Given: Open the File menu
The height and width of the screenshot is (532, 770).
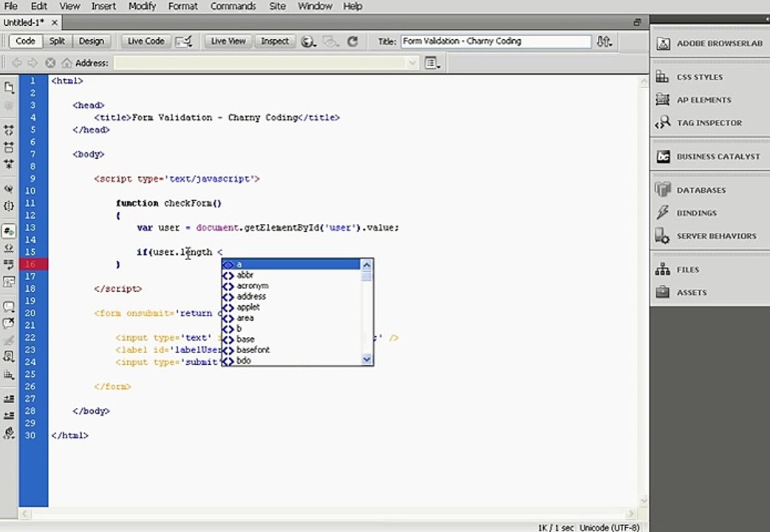Looking at the screenshot, I should point(10,7).
